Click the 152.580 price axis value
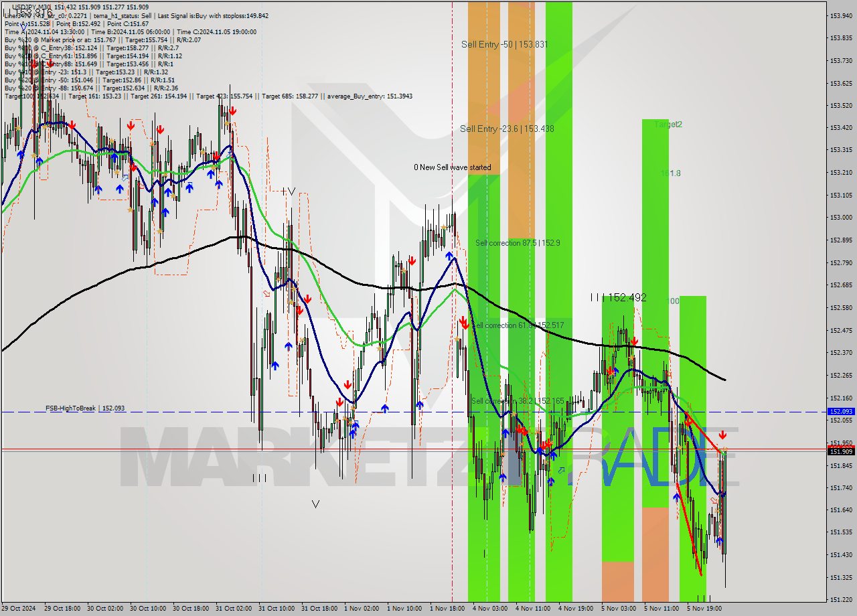The image size is (857, 616). [x=841, y=307]
